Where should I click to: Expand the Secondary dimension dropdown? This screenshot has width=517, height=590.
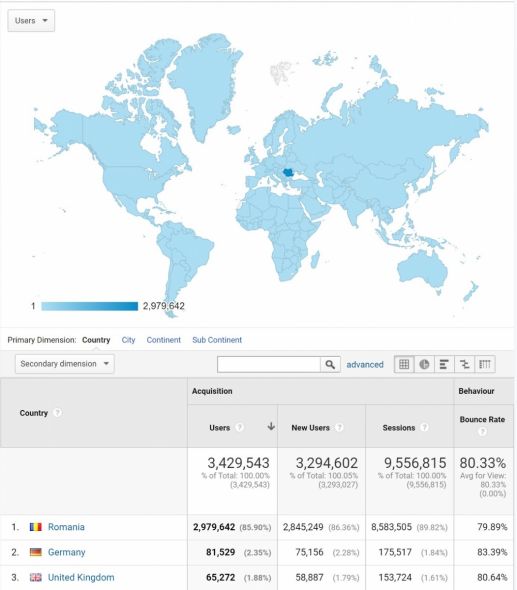click(x=65, y=364)
